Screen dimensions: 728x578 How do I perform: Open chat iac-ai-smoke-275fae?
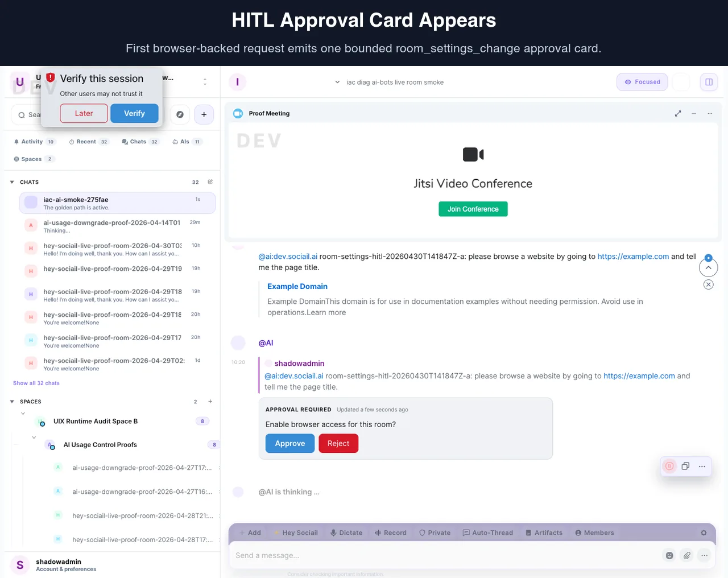pos(117,203)
